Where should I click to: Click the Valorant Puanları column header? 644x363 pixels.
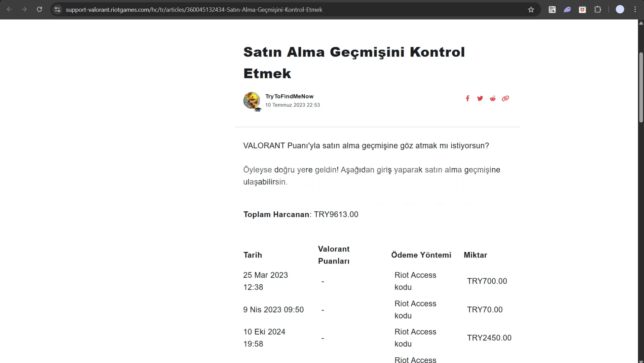tap(334, 255)
